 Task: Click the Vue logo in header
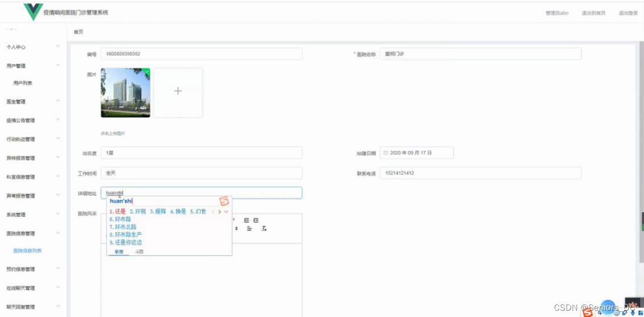point(33,13)
